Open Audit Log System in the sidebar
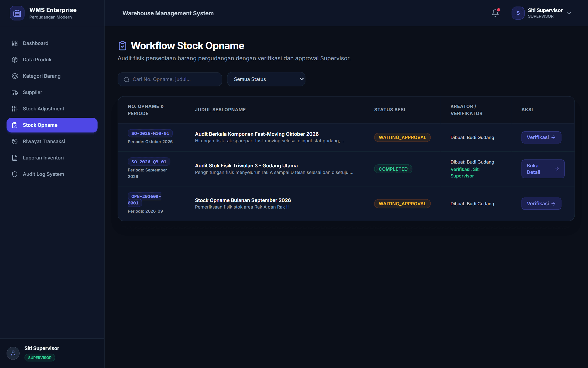Image resolution: width=588 pixels, height=368 pixels. 52,174
